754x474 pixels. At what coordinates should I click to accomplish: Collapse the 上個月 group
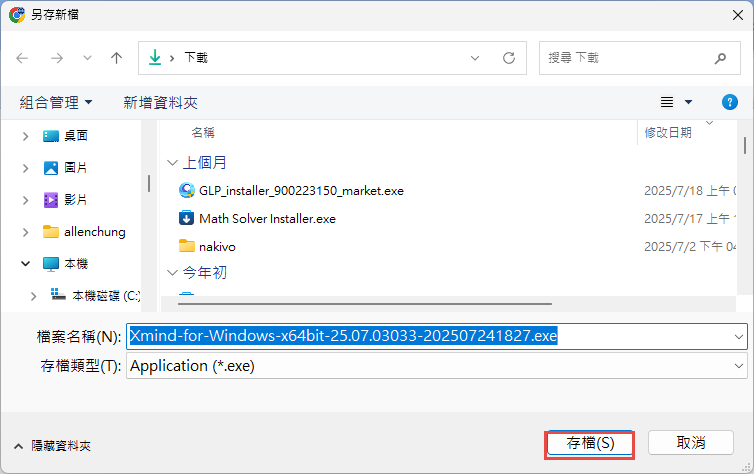coord(172,163)
